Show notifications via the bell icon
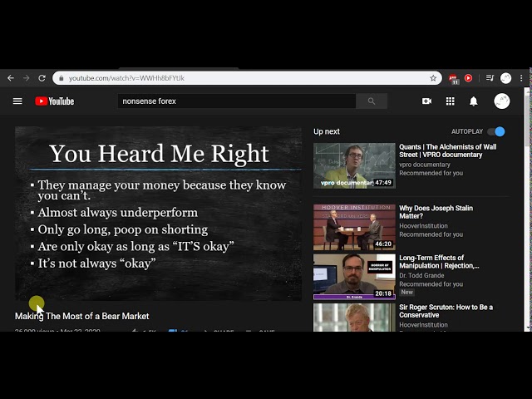Viewport: 532px width, 399px height. point(473,101)
